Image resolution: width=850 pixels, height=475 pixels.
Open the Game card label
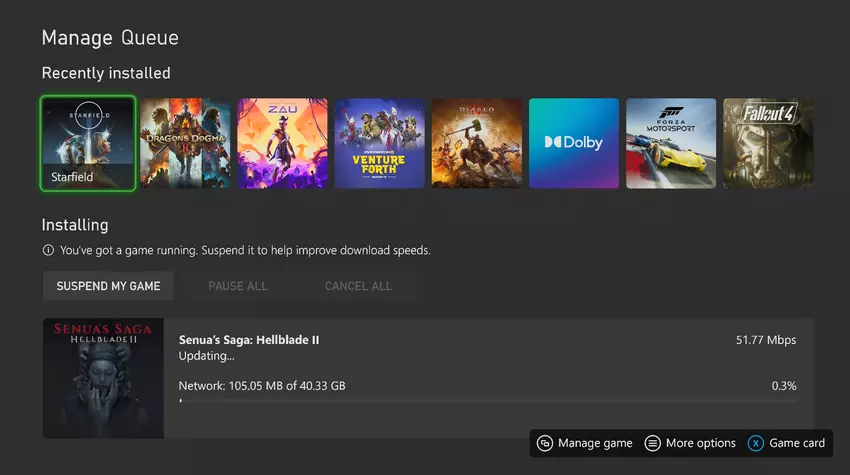[x=797, y=443]
